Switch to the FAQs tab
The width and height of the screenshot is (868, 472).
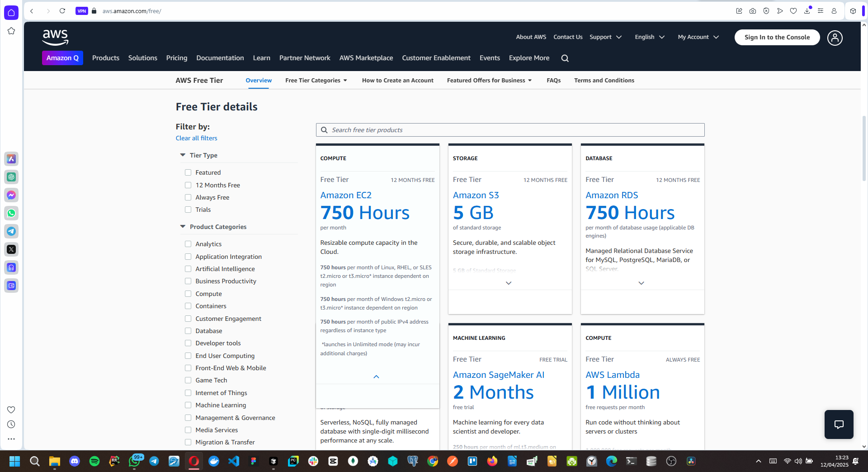[x=553, y=80]
